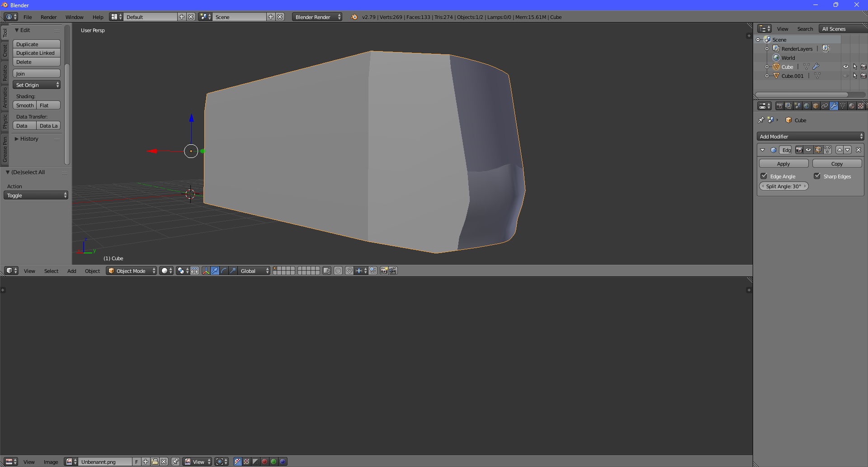
Task: Open the Render menu in top bar
Action: tap(48, 17)
